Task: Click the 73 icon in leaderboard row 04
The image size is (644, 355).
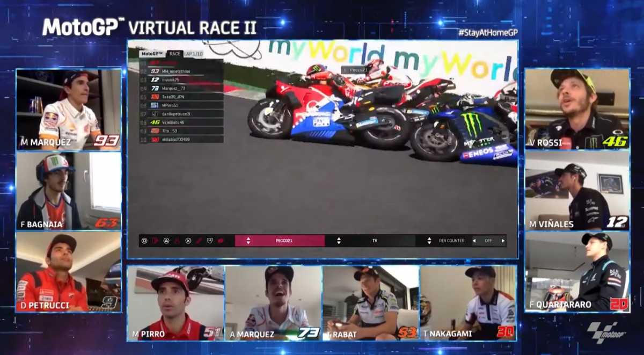Action: point(155,88)
